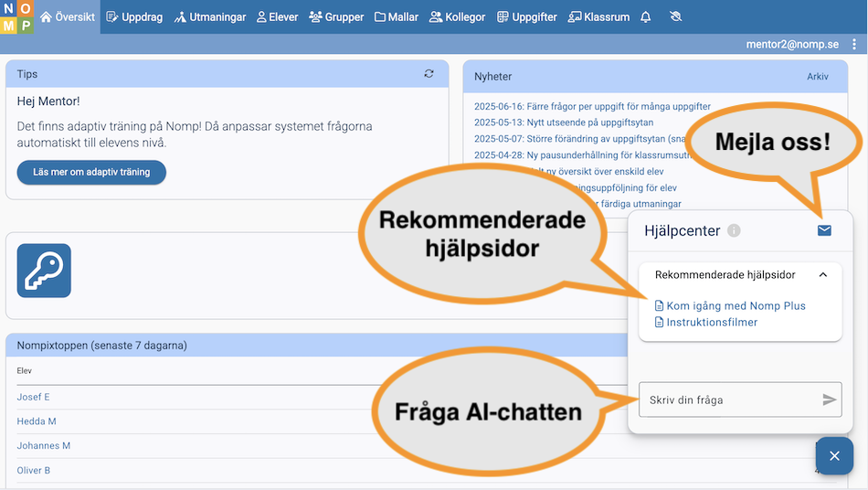Click the key password icon tile
The height and width of the screenshot is (490, 868).
[44, 271]
